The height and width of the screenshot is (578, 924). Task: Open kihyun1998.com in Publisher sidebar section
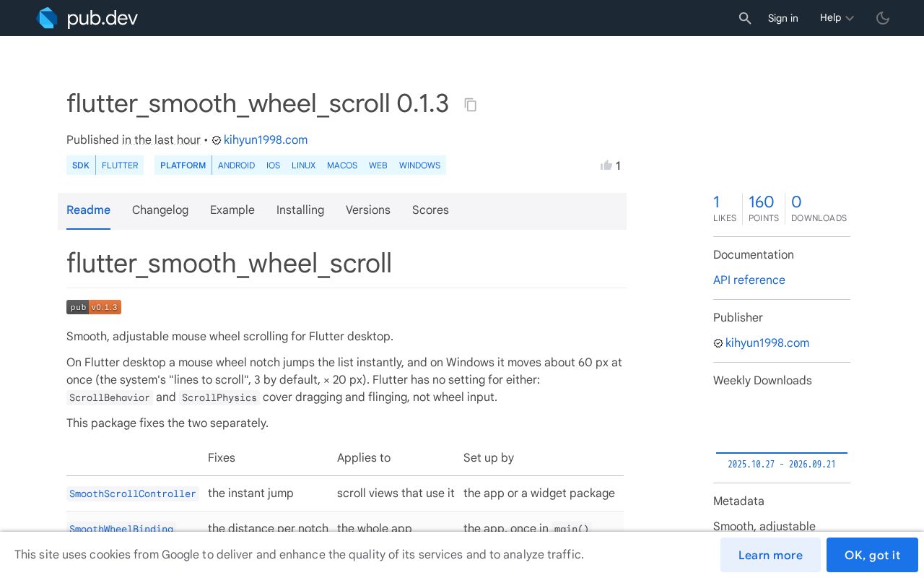[767, 343]
